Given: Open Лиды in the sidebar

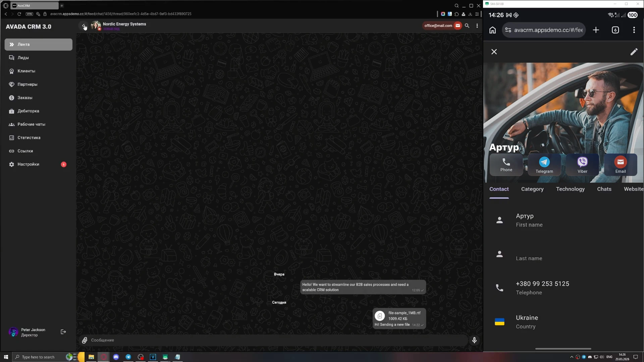Looking at the screenshot, I should point(23,58).
